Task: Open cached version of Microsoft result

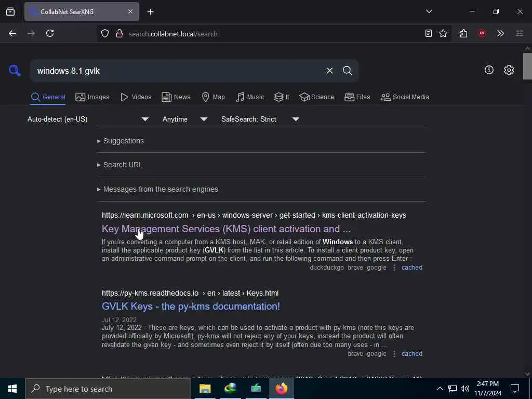Action: point(412,268)
